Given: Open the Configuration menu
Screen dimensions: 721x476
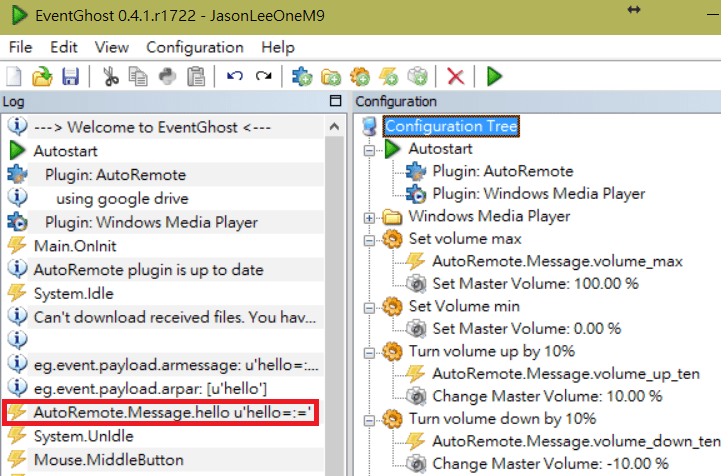Looking at the screenshot, I should [x=194, y=47].
